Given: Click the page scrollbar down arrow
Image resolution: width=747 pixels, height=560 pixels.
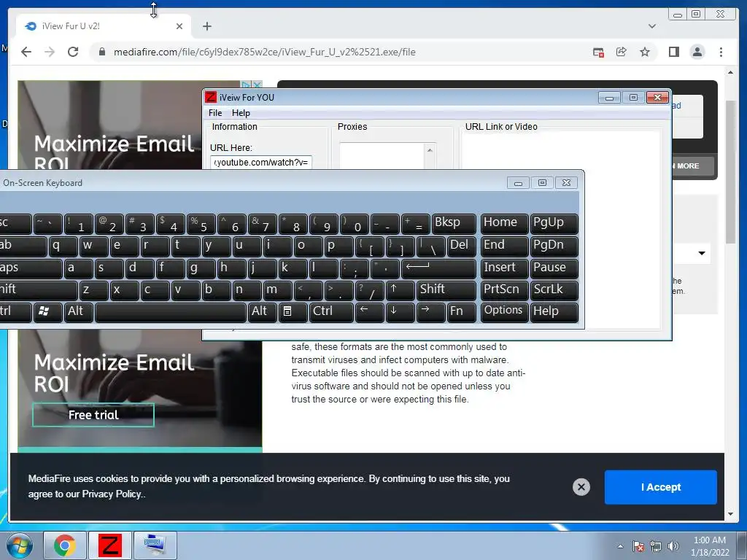Looking at the screenshot, I should click(x=730, y=514).
